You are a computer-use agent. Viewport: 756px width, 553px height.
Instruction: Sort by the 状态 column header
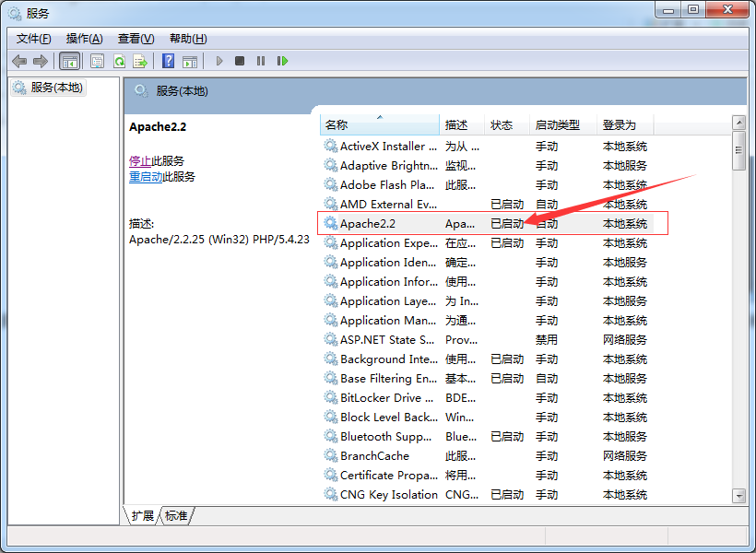pos(507,124)
